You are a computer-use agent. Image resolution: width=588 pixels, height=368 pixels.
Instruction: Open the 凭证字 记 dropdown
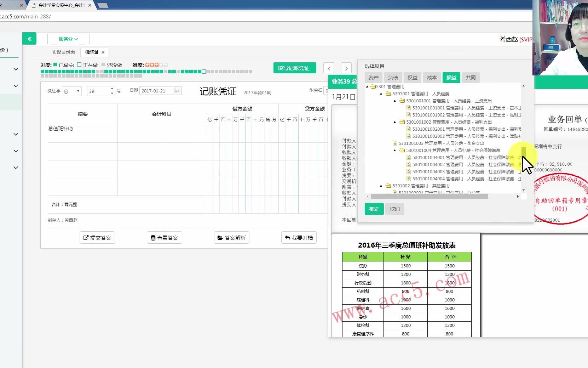pos(72,91)
